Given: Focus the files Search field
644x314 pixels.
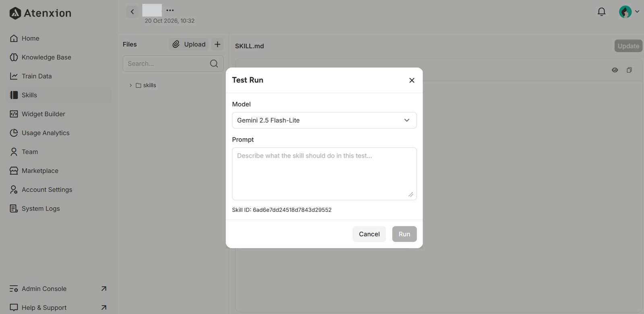Looking at the screenshot, I should pyautogui.click(x=173, y=64).
